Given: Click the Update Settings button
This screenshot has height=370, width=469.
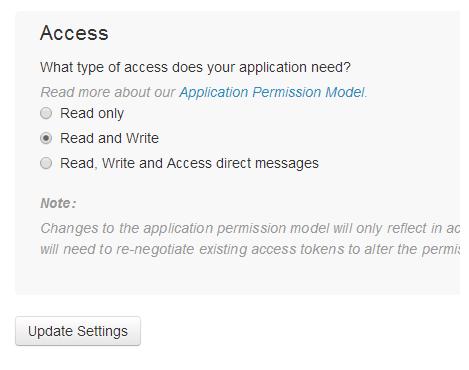Looking at the screenshot, I should (x=78, y=331).
